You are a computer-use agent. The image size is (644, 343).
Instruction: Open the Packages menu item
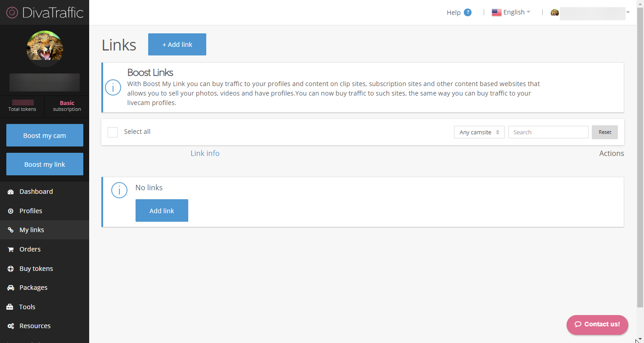45,288
